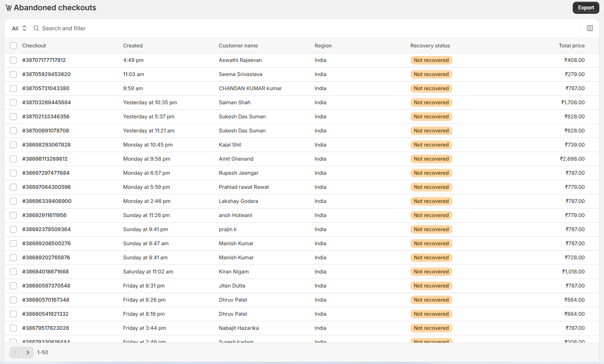This screenshot has width=604, height=364.
Task: Click customer name ansh Hotwani
Action: point(236,215)
